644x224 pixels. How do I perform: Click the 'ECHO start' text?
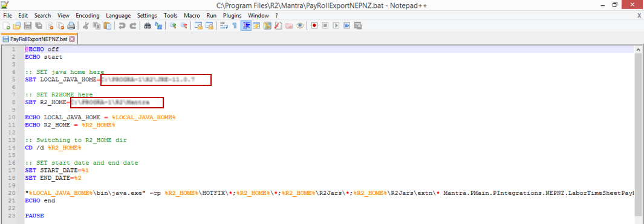(x=44, y=57)
